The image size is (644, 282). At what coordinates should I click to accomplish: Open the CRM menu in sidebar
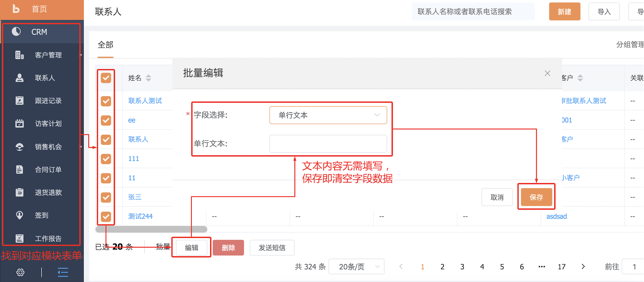[x=39, y=32]
